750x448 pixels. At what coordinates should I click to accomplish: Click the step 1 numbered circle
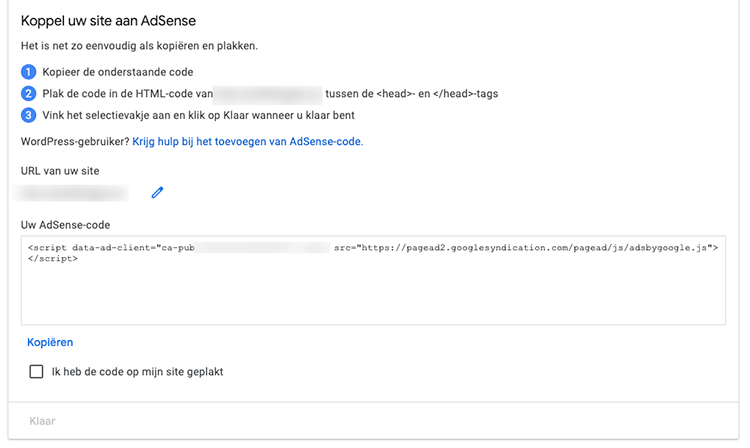[x=29, y=72]
